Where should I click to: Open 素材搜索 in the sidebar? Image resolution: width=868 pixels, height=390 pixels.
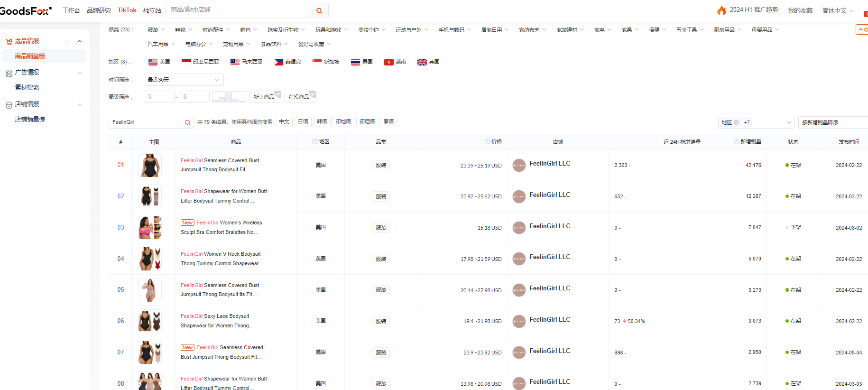pos(27,87)
